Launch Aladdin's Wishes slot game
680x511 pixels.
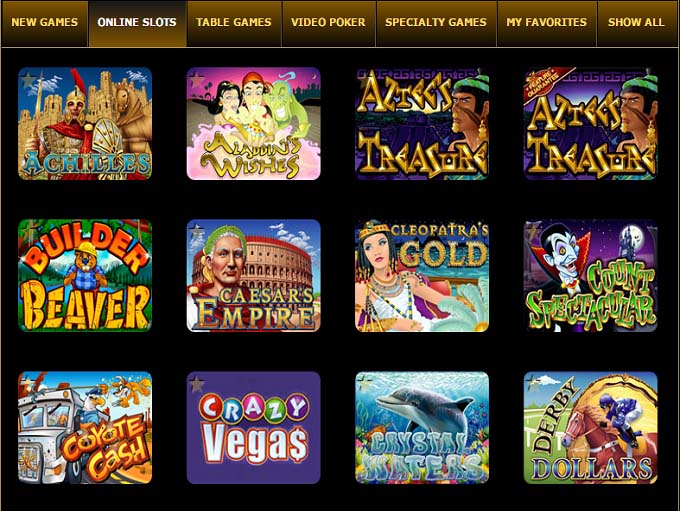(254, 124)
